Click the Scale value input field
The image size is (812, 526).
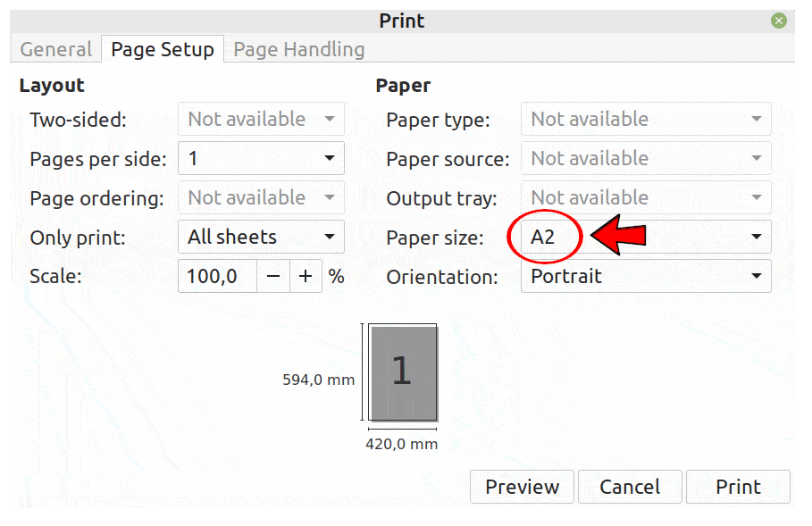(x=216, y=276)
